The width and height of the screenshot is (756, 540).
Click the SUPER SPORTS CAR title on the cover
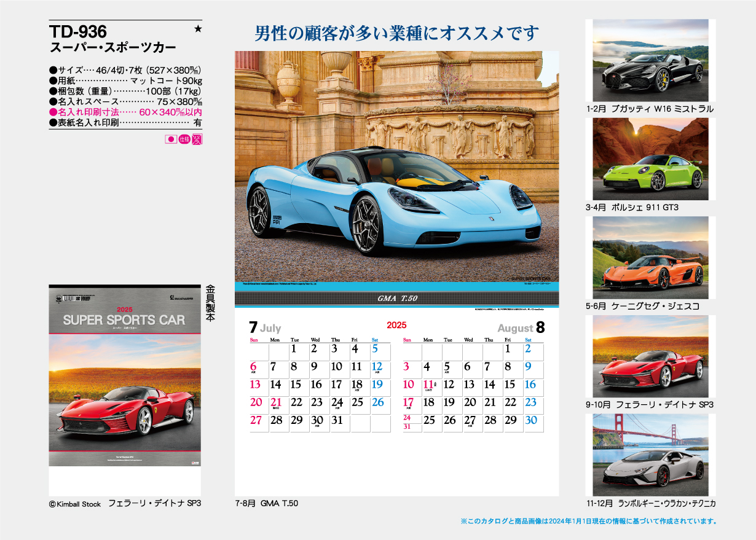click(x=124, y=319)
